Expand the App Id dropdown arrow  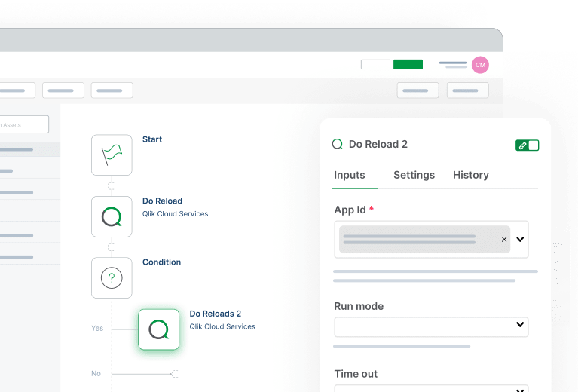pos(520,239)
